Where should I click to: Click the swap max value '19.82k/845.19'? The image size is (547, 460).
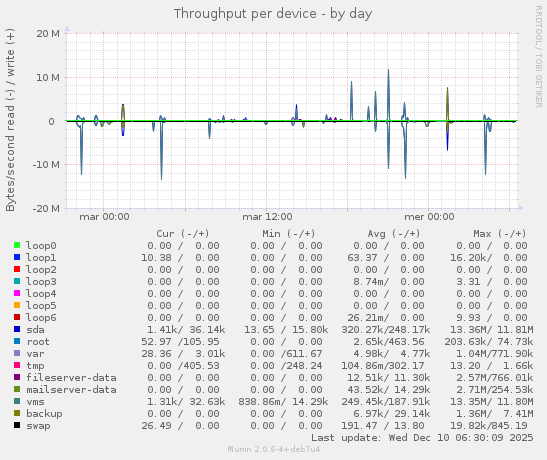488,426
